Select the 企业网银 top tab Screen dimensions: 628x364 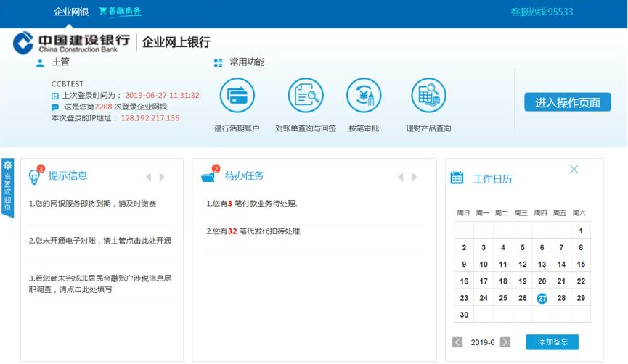tap(71, 12)
